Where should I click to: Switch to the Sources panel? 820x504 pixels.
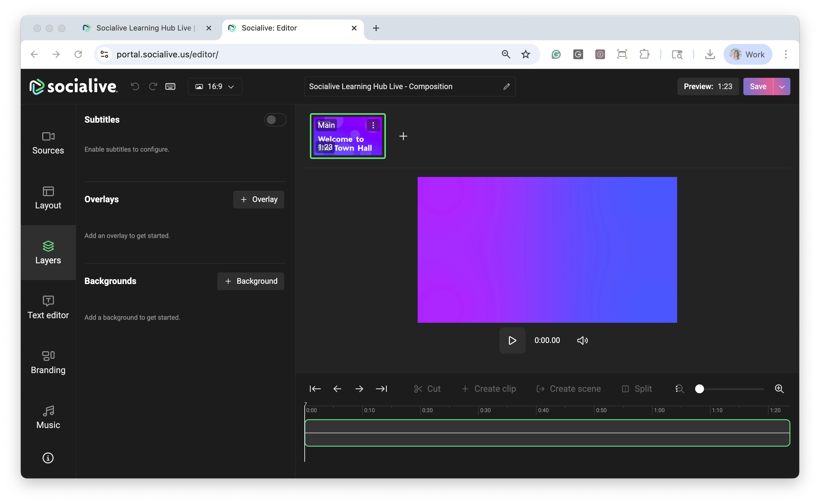pos(48,143)
